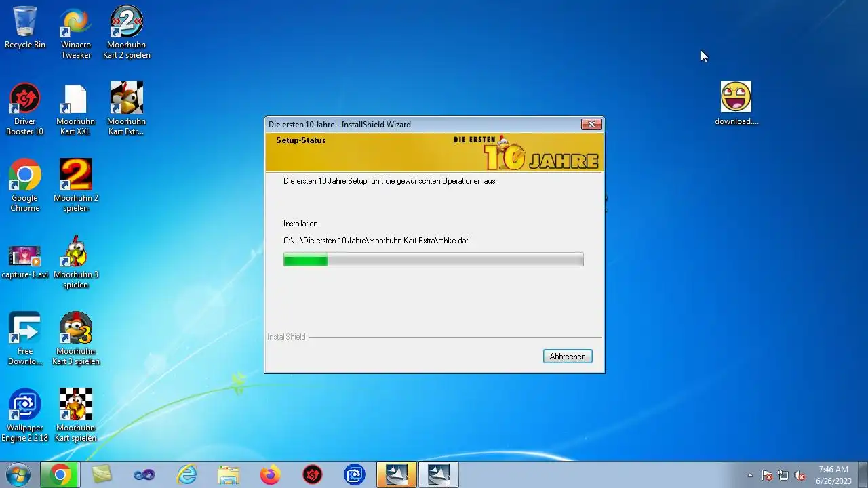
Task: Select the Moorhuhn Kart 2 spielen shortcut
Action: tap(127, 33)
